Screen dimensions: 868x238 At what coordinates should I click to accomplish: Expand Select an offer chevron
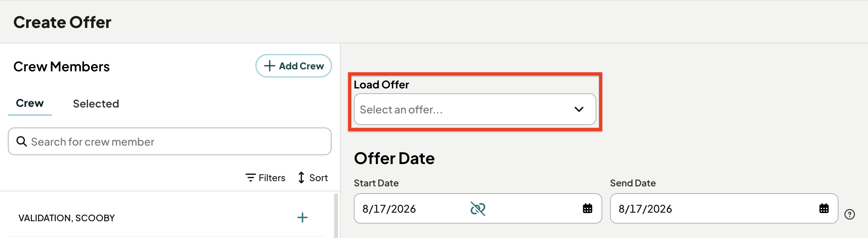579,109
